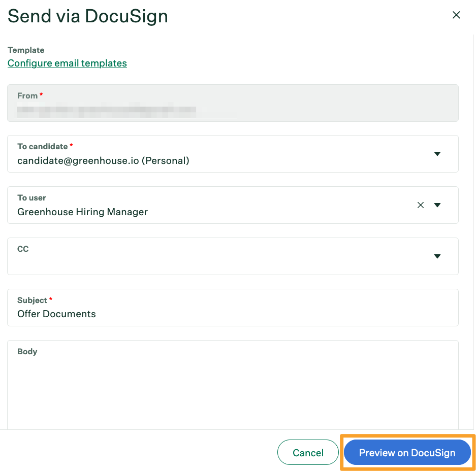Click the Greenhouse Hiring Manager value

tap(83, 212)
